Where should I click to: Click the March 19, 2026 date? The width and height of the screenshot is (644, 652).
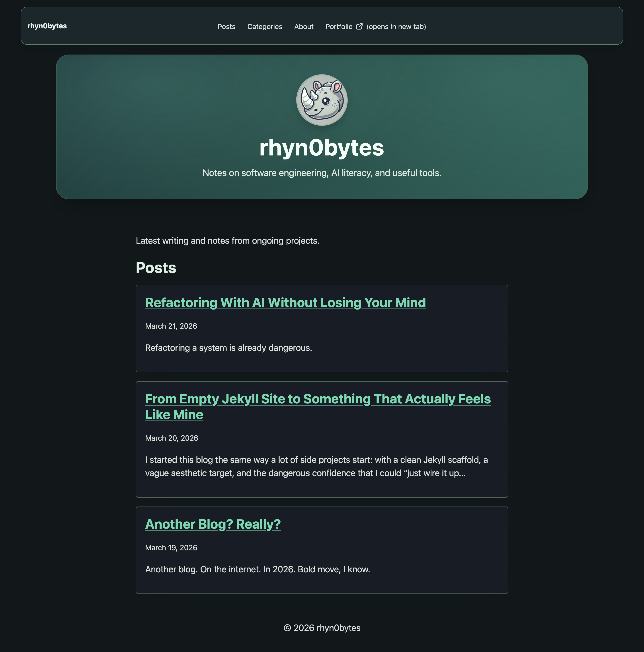[171, 547]
